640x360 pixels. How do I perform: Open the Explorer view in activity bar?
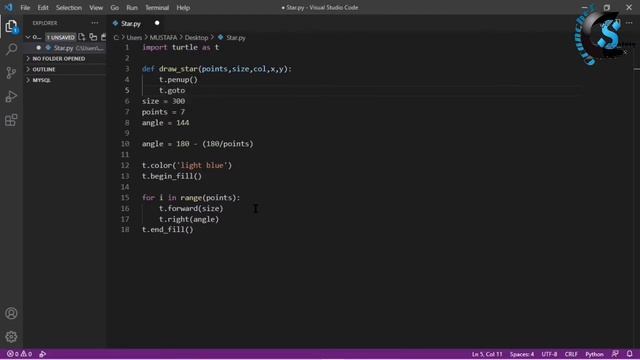(11, 27)
